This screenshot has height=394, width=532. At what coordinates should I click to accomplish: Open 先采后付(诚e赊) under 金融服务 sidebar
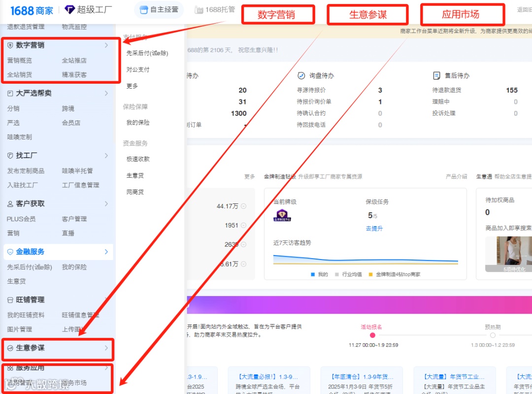30,267
